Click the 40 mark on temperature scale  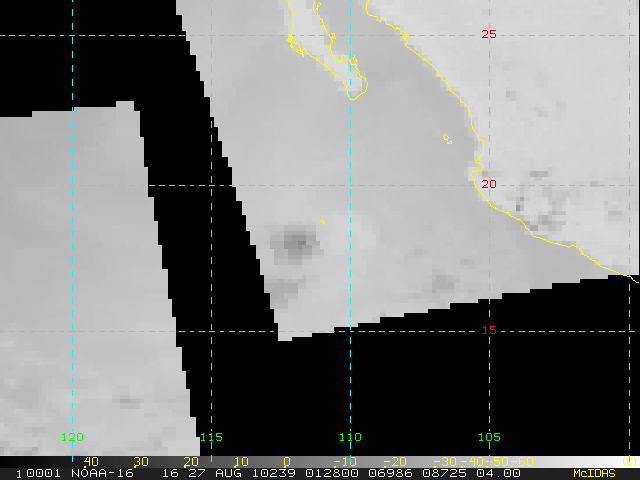pos(91,461)
